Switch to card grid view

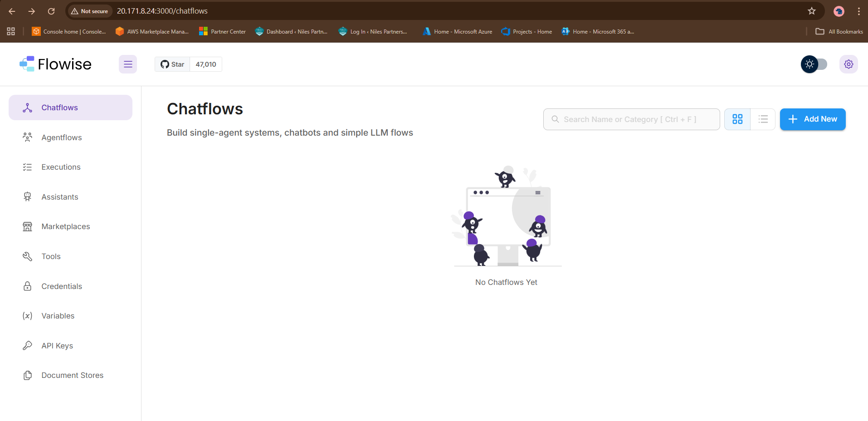(x=737, y=119)
